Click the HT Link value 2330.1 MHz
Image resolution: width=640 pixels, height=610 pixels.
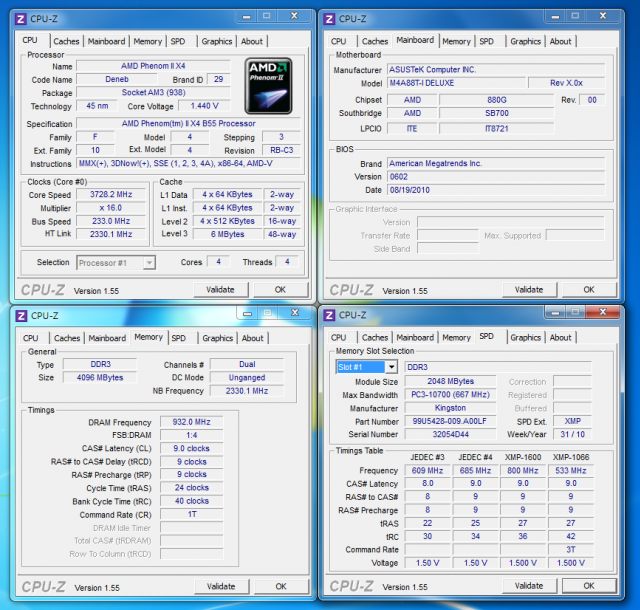click(111, 234)
